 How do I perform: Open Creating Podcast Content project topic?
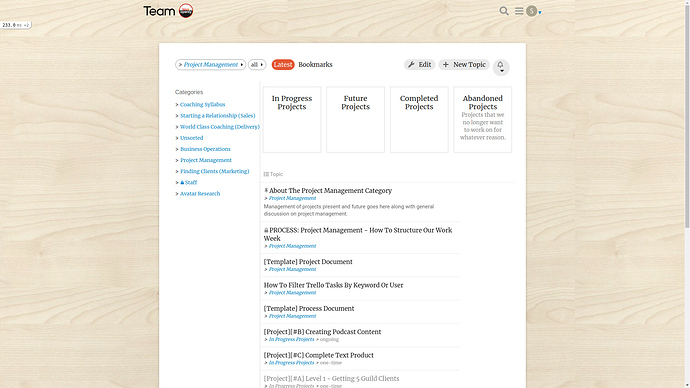(x=322, y=332)
